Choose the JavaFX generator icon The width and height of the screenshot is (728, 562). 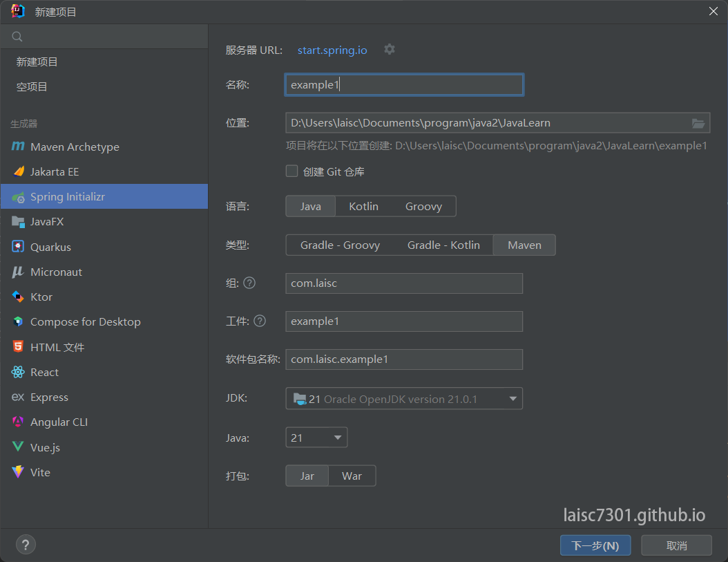pos(18,222)
